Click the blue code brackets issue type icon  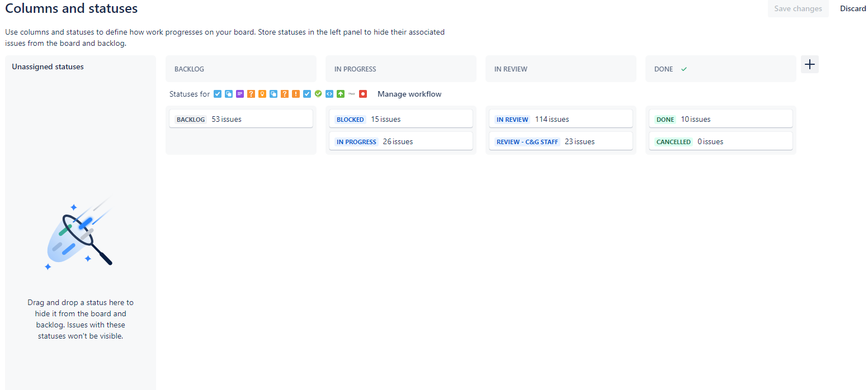tap(329, 94)
